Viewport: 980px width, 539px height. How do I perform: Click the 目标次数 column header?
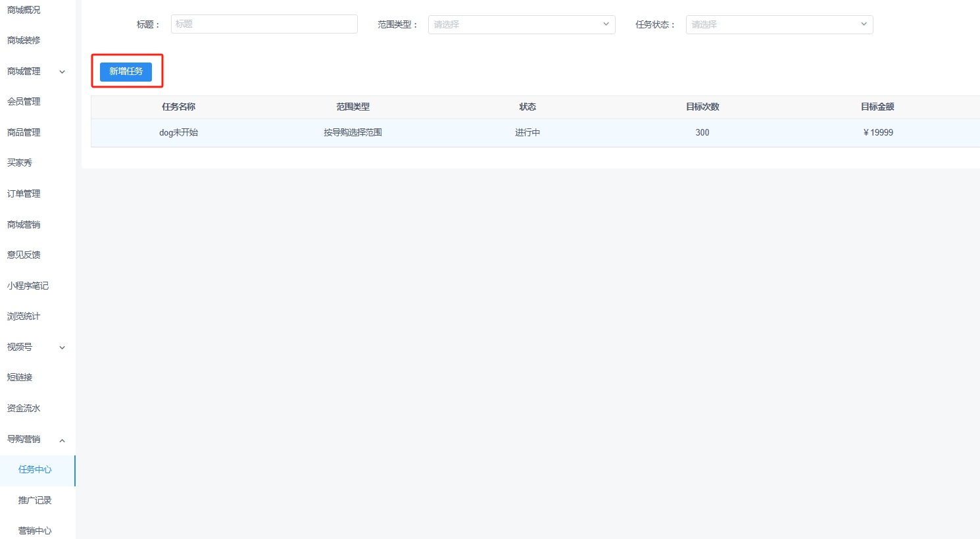[x=702, y=107]
